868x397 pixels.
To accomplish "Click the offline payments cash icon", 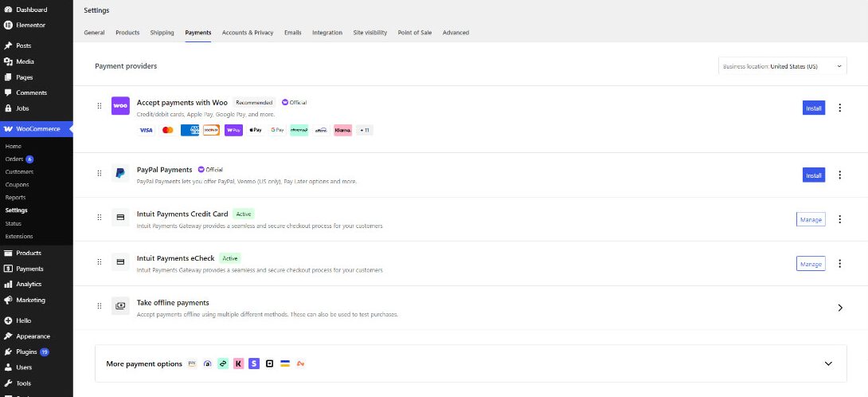I will [x=120, y=305].
